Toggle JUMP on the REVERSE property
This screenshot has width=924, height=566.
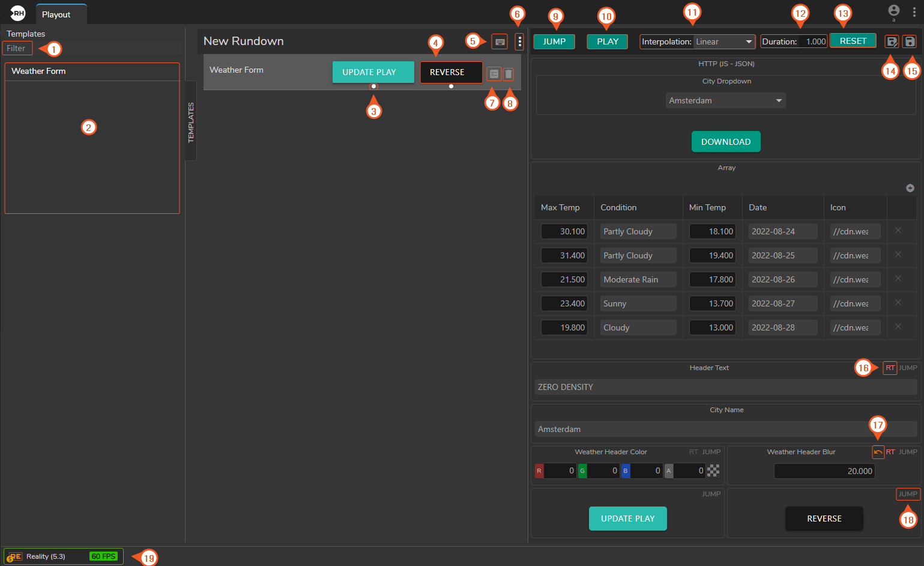click(907, 494)
